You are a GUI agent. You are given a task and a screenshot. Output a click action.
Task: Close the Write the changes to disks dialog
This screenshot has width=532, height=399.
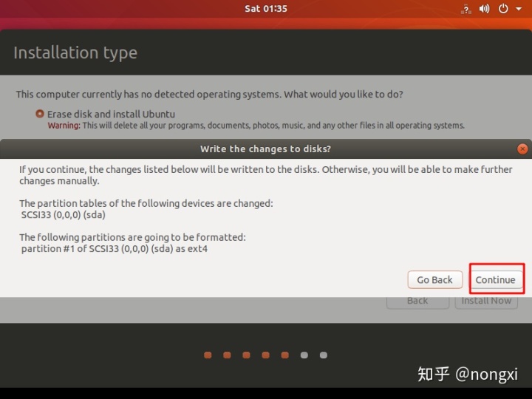522,149
